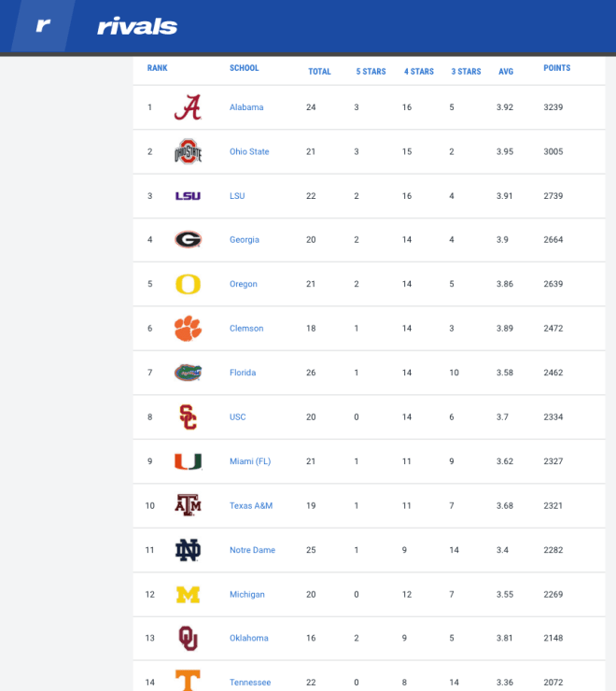Click the Florida Gators logo
Viewport: 616px width, 691px height.
tap(189, 373)
